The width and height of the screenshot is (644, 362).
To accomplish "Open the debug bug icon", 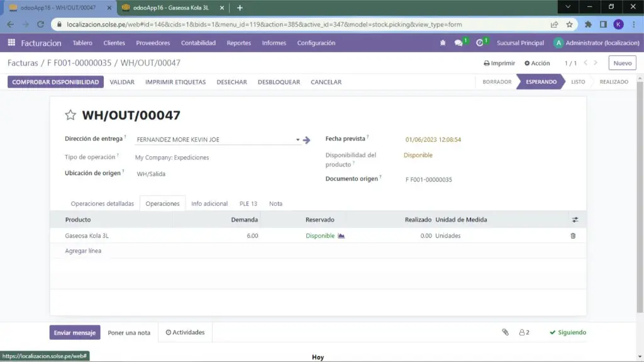I will point(443,43).
